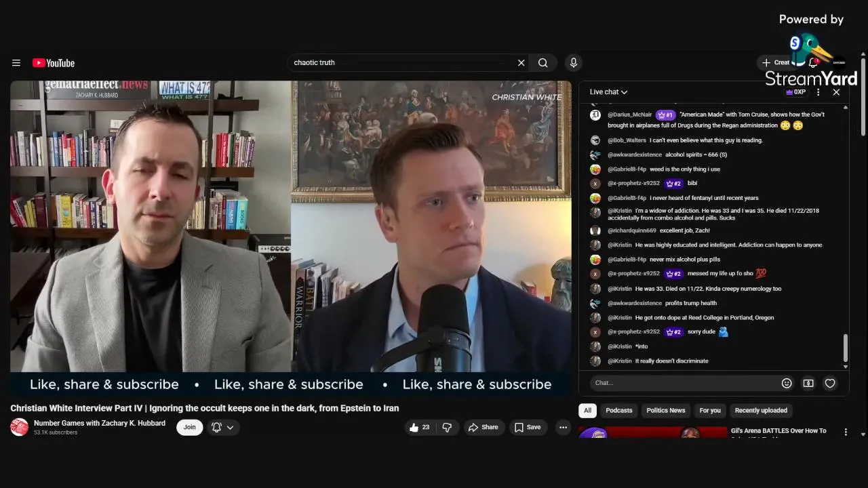Click the 'weed is the only thing i use' message

(685, 169)
